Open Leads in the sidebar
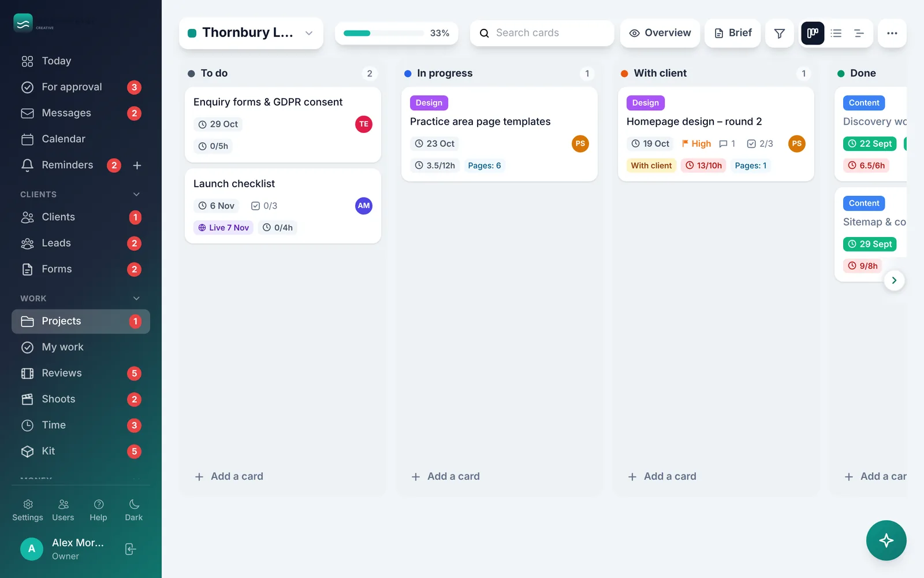This screenshot has width=924, height=578. point(81,243)
